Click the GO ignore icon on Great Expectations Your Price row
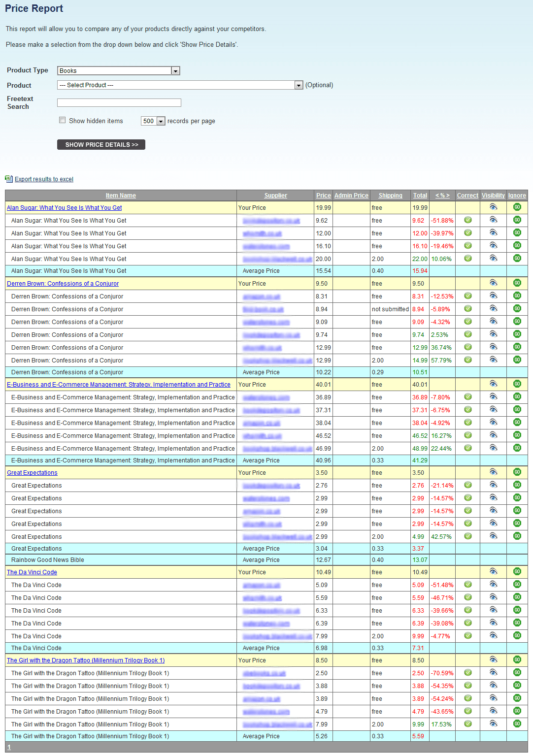 tap(517, 472)
